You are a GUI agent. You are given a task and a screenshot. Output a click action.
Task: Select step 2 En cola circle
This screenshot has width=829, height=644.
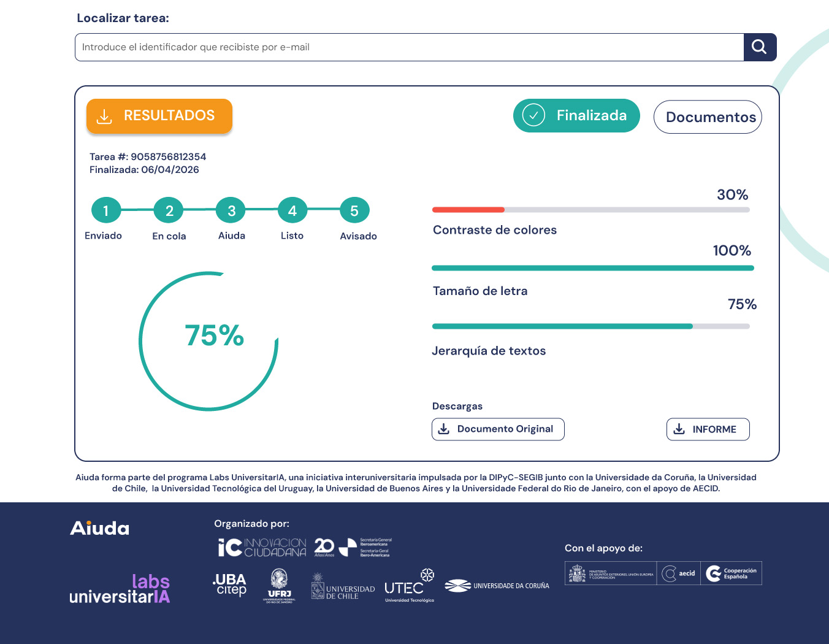169,210
